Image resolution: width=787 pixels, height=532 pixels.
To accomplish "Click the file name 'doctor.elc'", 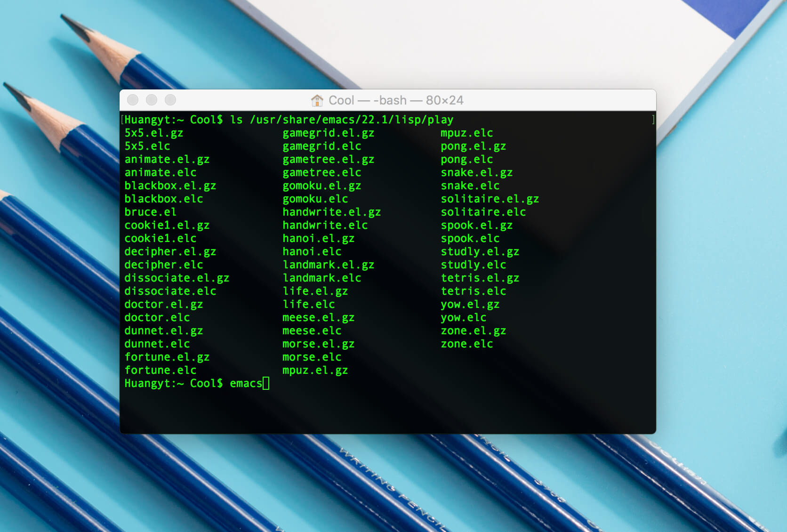I will [157, 317].
